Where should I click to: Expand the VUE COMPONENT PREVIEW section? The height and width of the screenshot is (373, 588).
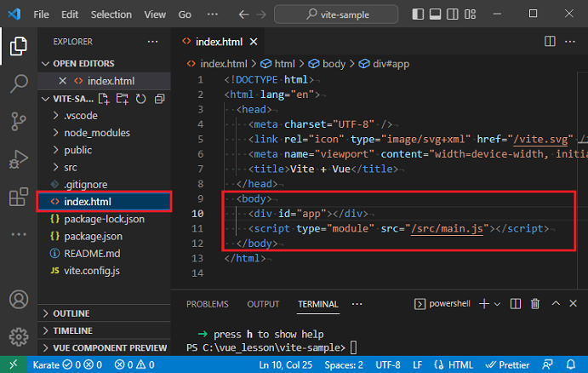point(105,347)
